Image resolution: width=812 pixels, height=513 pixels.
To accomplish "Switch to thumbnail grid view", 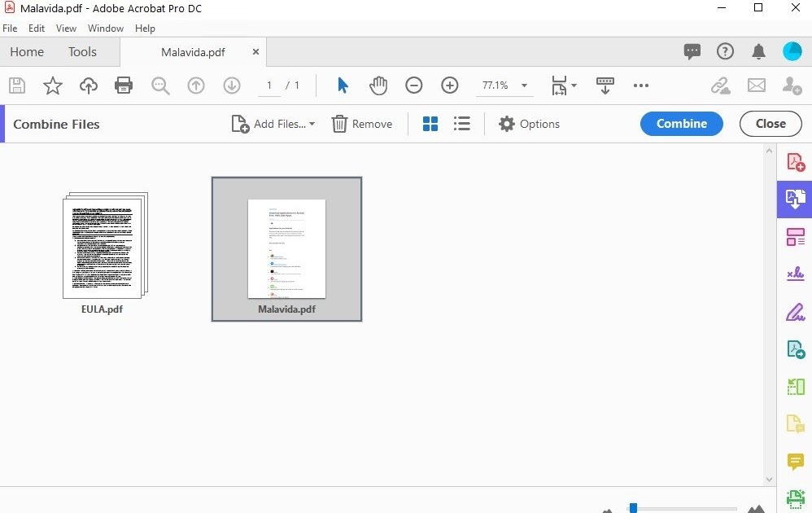I will [430, 124].
